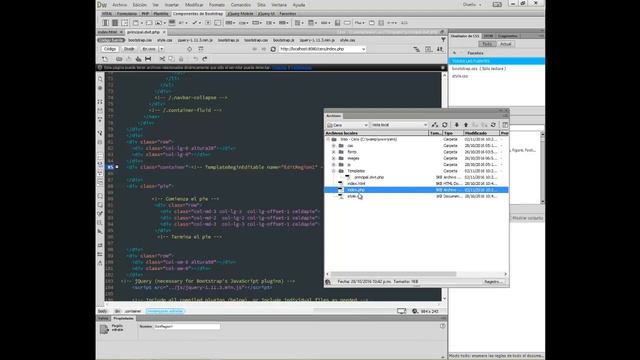Click the related files filter icon
The width and height of the screenshot is (640, 360).
tap(443, 40)
